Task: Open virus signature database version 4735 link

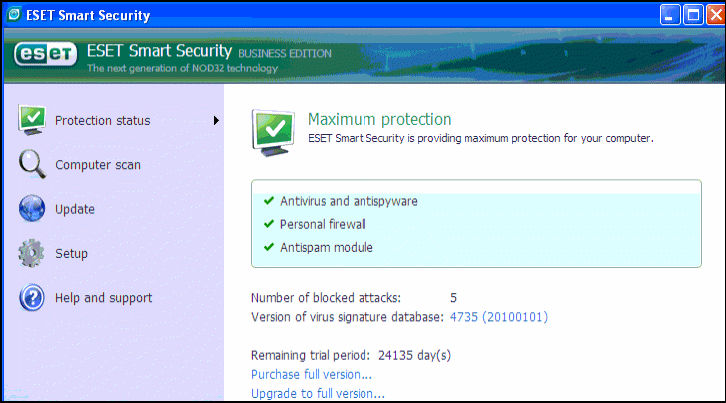Action: point(498,317)
